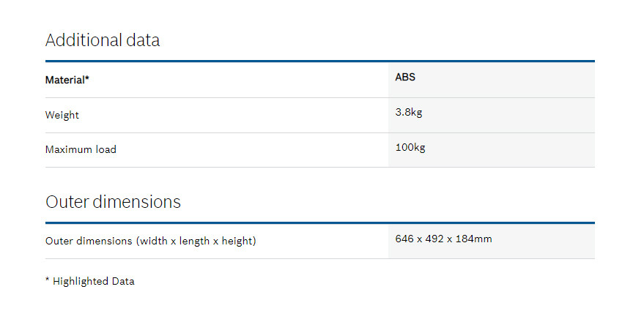Click the word "width" in the dimensions label
Screen dimensions: 644x322
pyautogui.click(x=154, y=241)
